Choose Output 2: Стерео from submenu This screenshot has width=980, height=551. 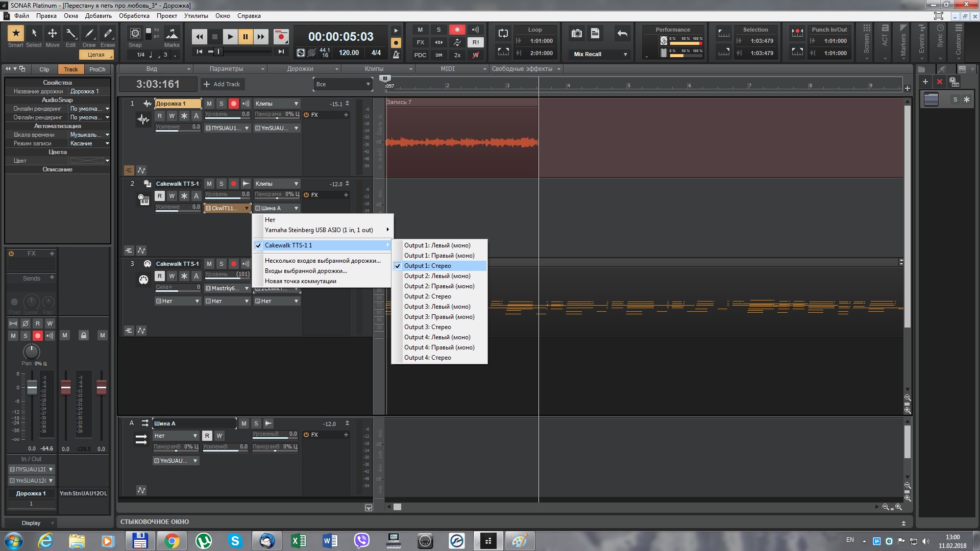(428, 296)
